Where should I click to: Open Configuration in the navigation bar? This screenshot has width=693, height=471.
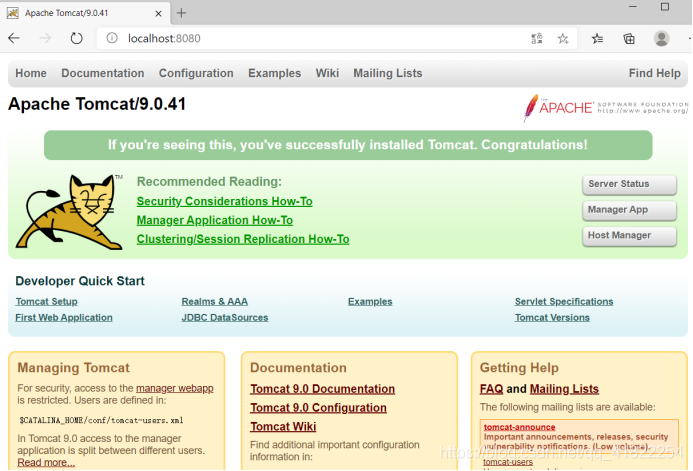[x=196, y=73]
